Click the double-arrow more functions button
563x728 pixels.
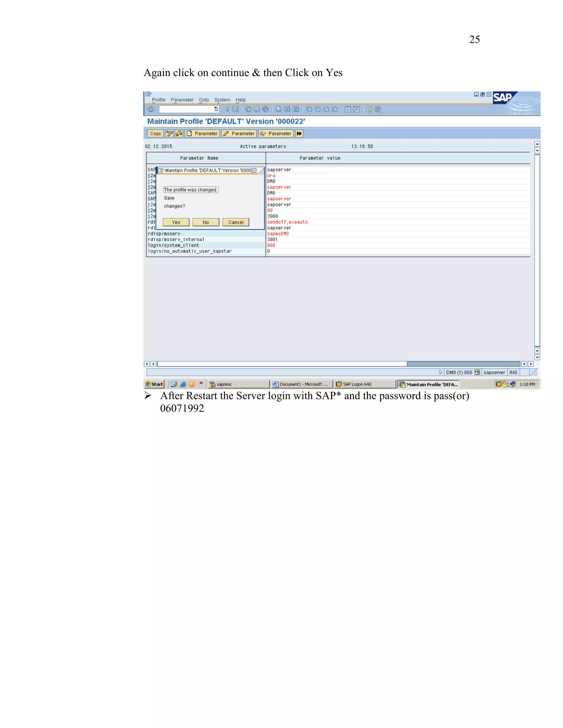tap(299, 133)
